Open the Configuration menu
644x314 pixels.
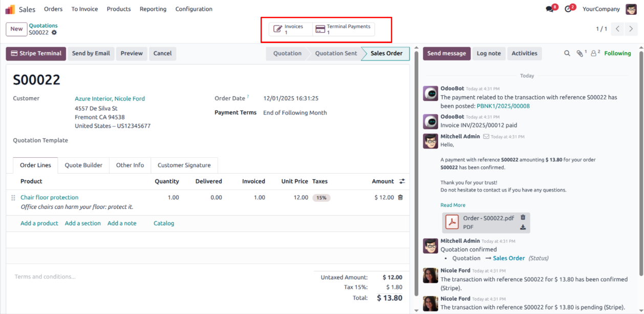pyautogui.click(x=194, y=9)
